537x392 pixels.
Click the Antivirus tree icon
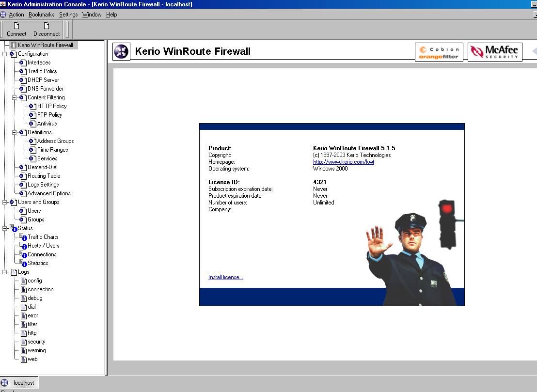(32, 124)
